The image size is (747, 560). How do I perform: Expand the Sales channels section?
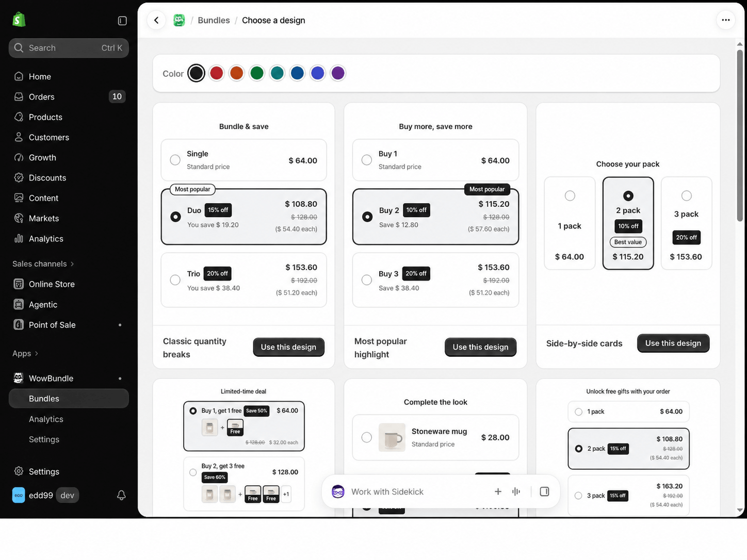pos(43,263)
